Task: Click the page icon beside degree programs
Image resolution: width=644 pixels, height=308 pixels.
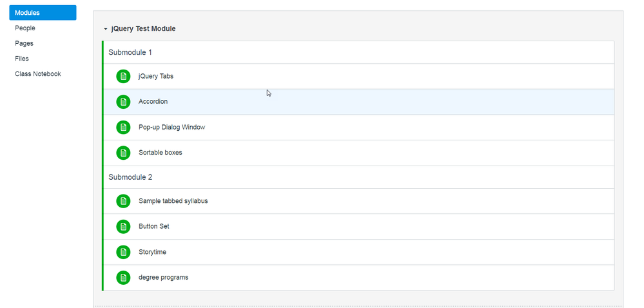Action: 123,278
